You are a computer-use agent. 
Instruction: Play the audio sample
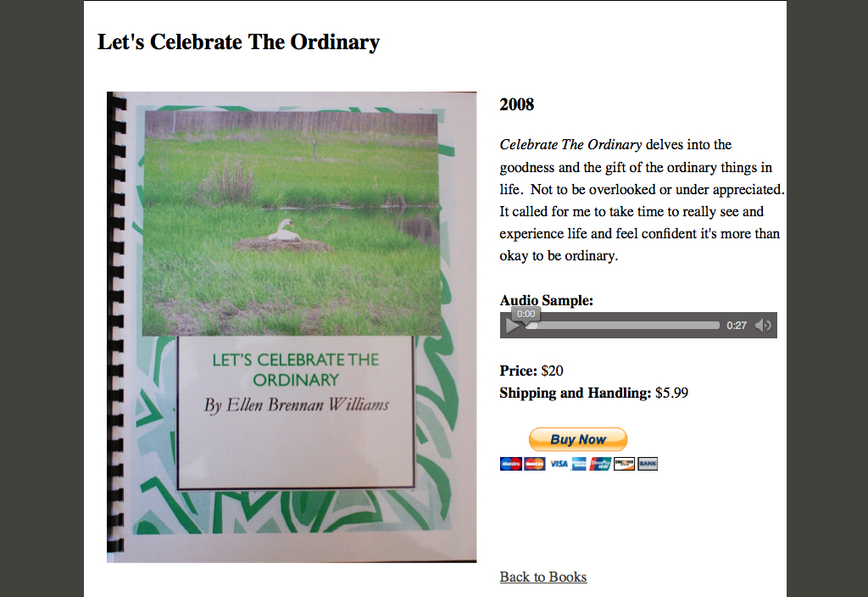(x=512, y=326)
